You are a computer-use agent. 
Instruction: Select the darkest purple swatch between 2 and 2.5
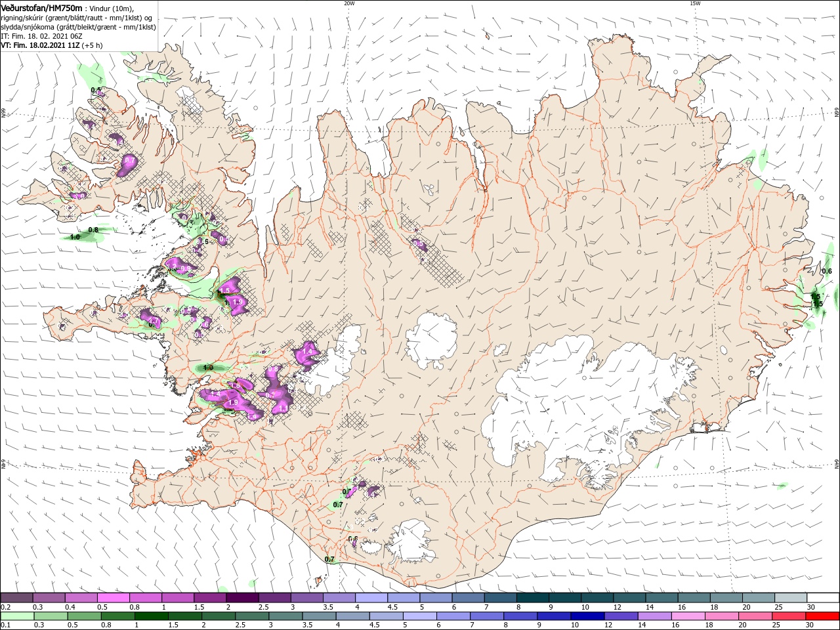[241, 598]
